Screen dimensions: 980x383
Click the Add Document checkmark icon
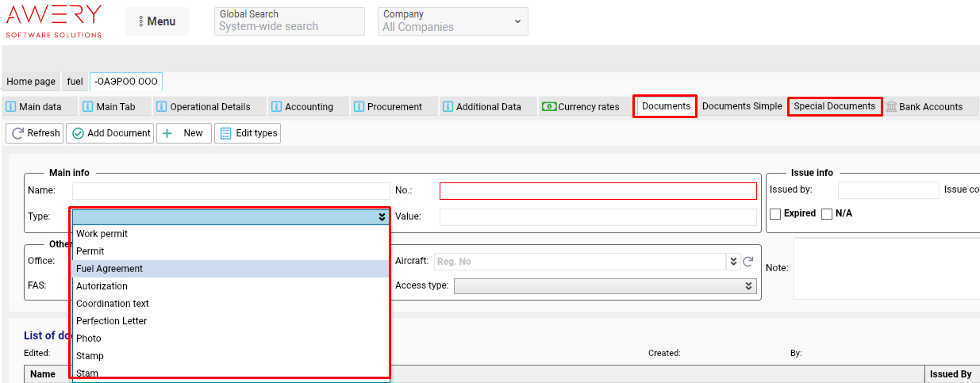(x=78, y=133)
